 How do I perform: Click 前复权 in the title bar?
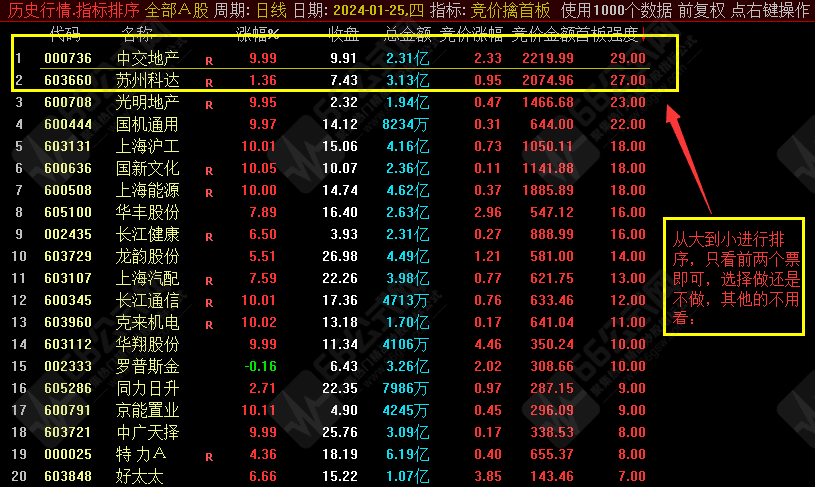701,10
